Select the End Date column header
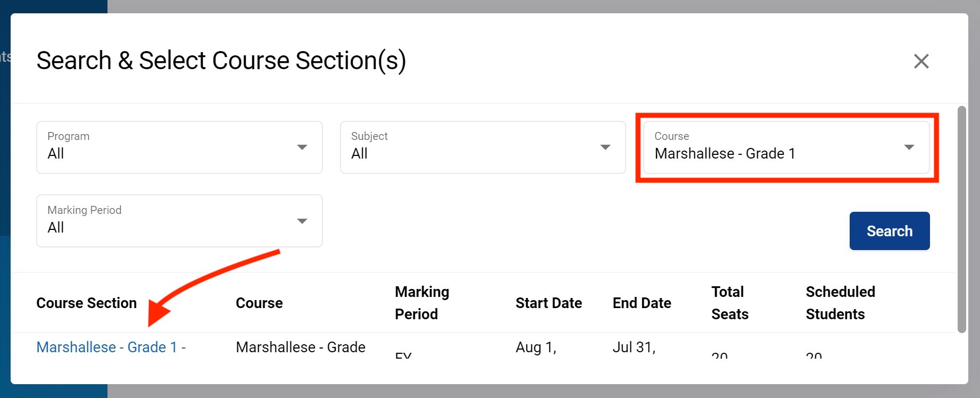The height and width of the screenshot is (398, 980). [x=642, y=303]
